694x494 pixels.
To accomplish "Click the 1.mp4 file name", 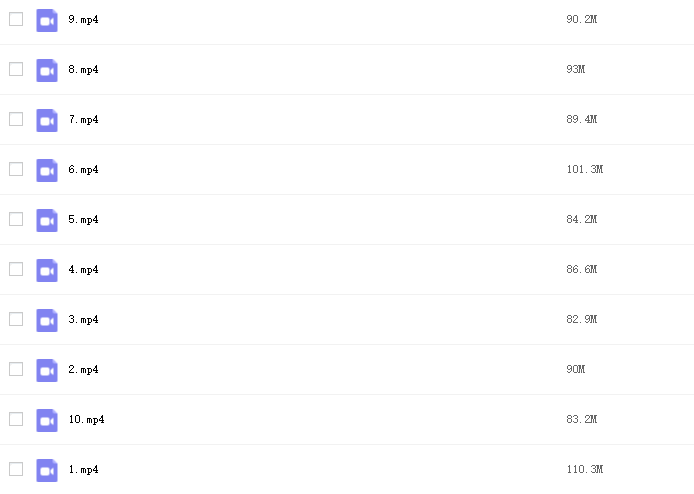I will point(83,470).
